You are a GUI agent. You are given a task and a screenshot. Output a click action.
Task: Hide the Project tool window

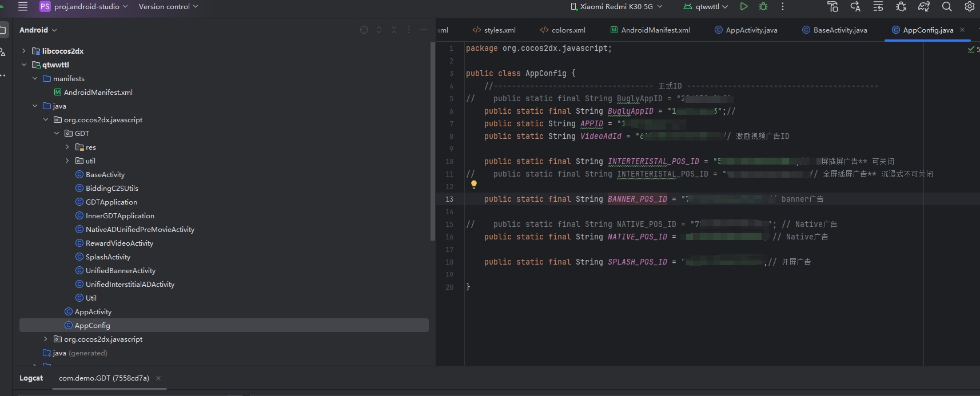(x=423, y=30)
